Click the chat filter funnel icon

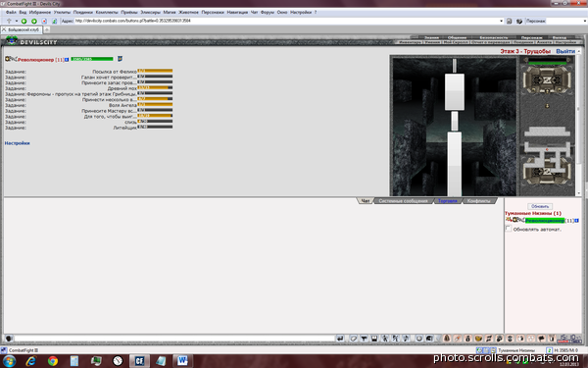(x=364, y=339)
